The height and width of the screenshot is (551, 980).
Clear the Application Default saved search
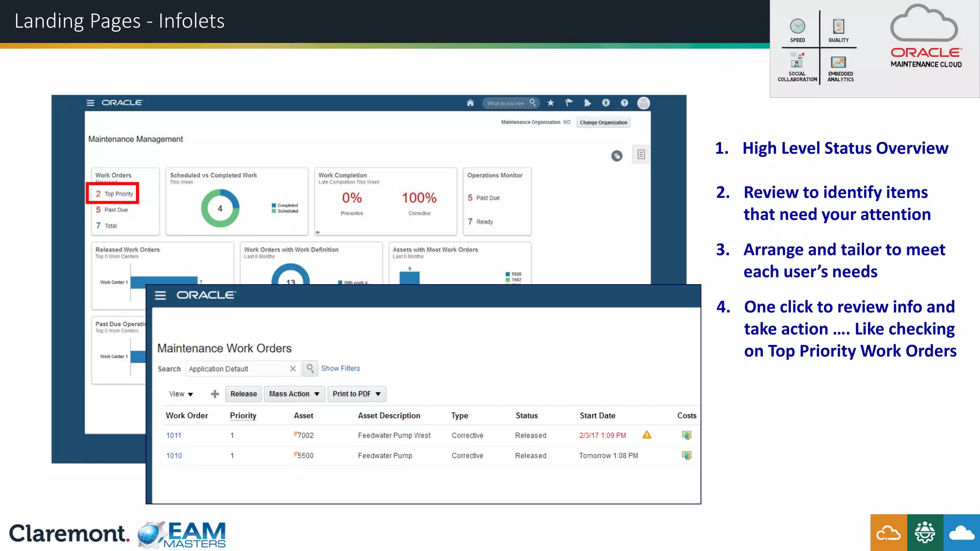(x=293, y=369)
